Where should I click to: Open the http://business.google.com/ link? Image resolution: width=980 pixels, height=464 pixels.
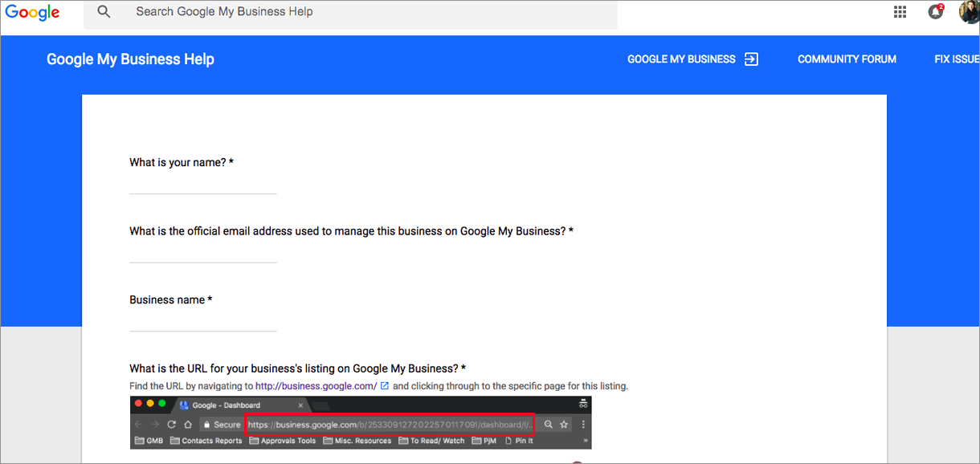[316, 386]
